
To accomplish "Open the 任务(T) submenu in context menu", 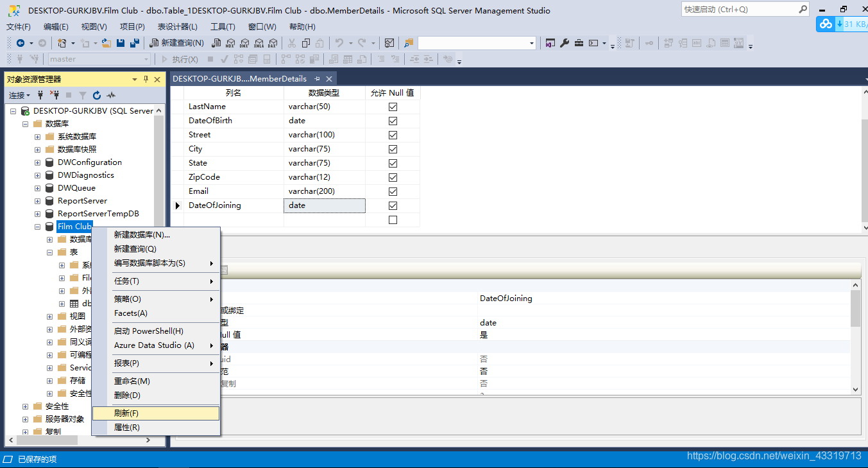I will pyautogui.click(x=156, y=281).
